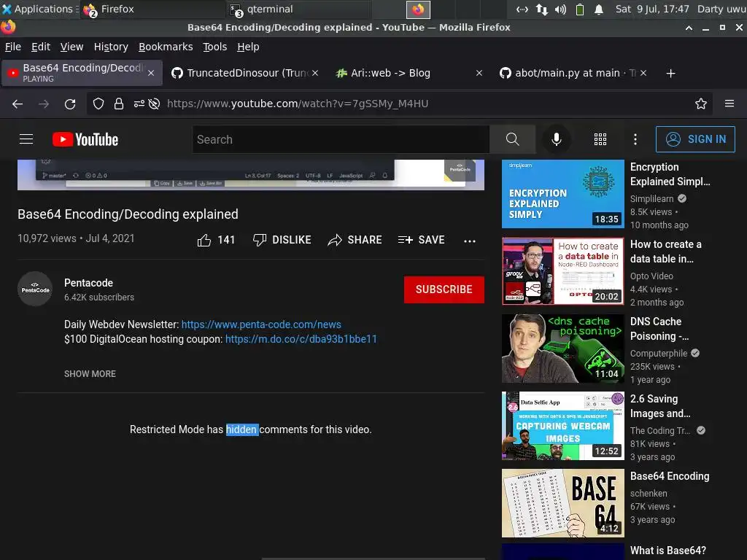The image size is (747, 560).
Task: Select the Firefox taskbar entry
Action: click(x=152, y=9)
